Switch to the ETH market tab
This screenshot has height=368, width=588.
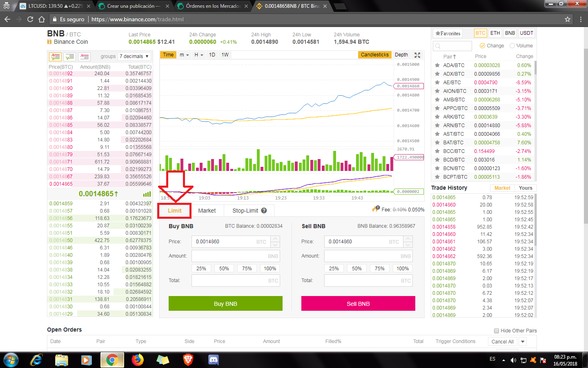(495, 33)
